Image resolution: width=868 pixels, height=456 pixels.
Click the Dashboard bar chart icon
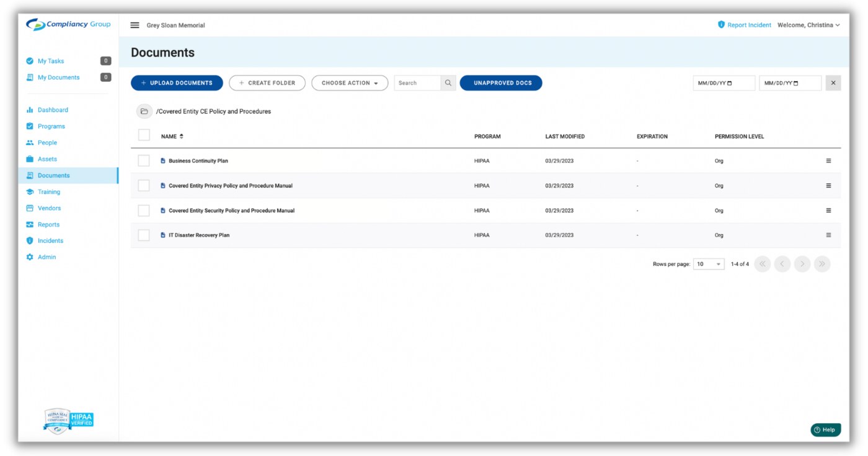click(x=30, y=110)
